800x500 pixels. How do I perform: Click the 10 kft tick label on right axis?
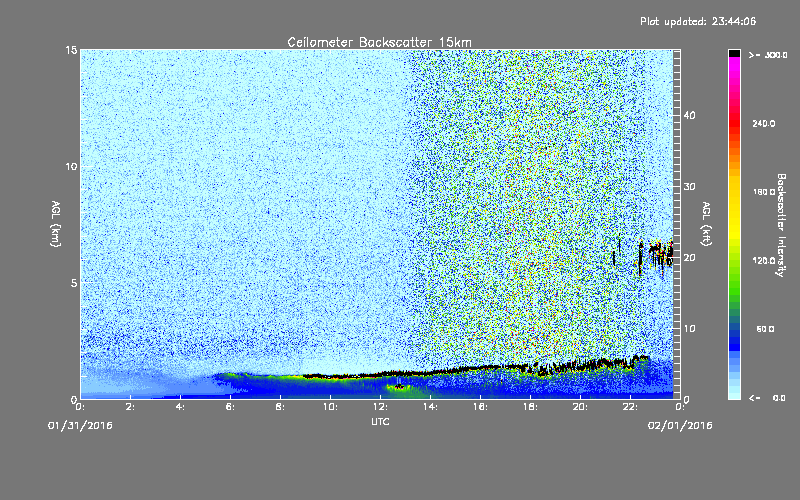pos(689,329)
